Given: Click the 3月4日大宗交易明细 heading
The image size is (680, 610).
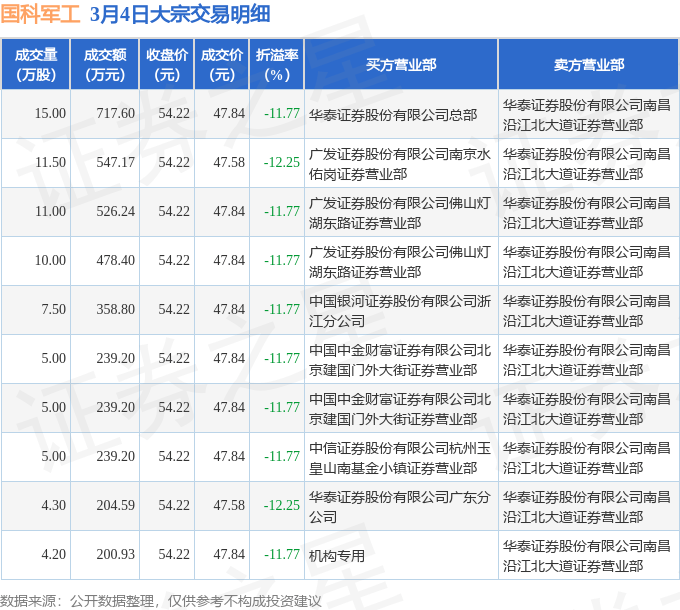Looking at the screenshot, I should [180, 15].
